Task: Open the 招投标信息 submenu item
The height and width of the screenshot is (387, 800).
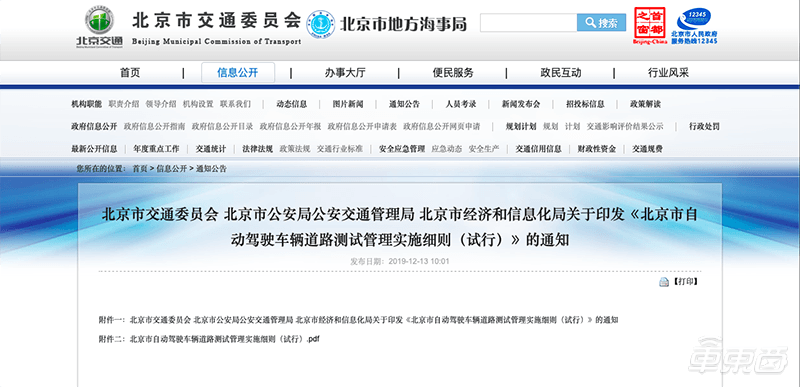Action: click(585, 104)
